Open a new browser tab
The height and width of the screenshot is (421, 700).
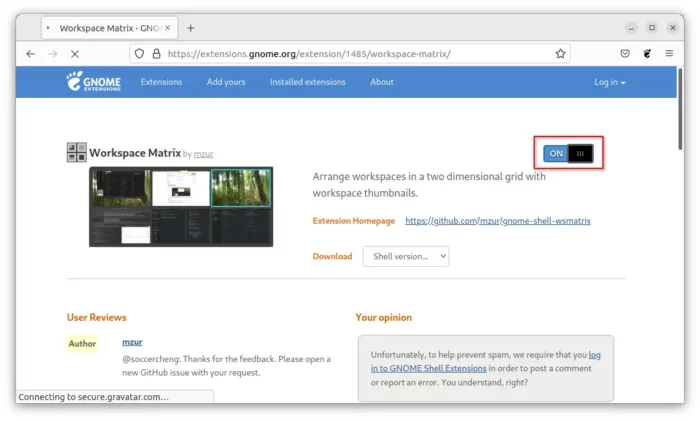click(x=191, y=28)
